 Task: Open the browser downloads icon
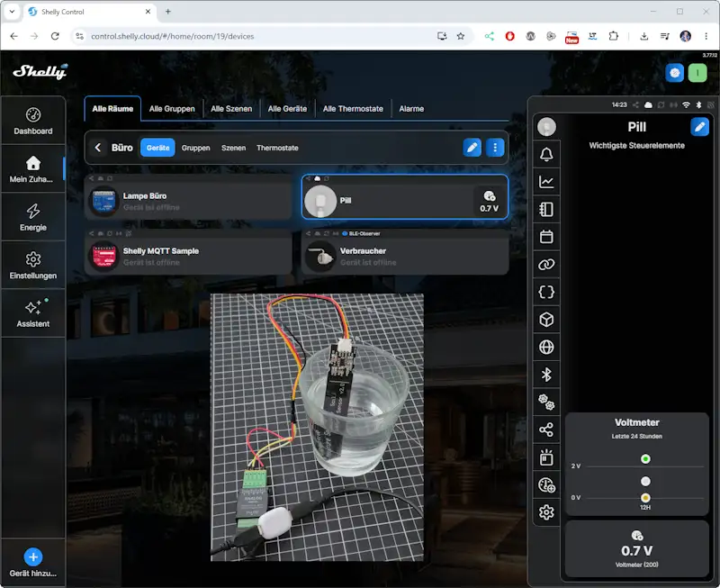644,36
